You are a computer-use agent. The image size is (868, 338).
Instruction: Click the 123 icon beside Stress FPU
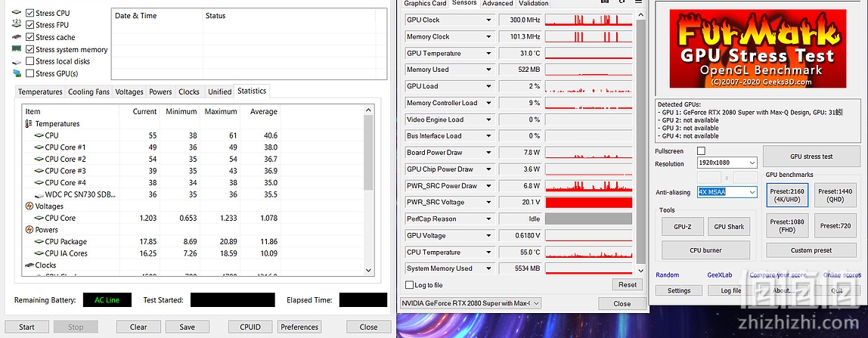17,24
